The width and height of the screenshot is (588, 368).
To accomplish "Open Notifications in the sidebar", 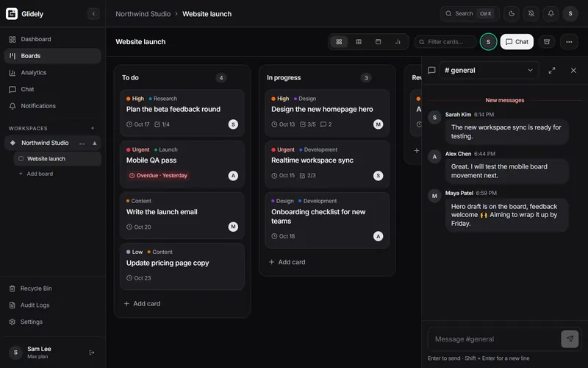I will (52, 106).
